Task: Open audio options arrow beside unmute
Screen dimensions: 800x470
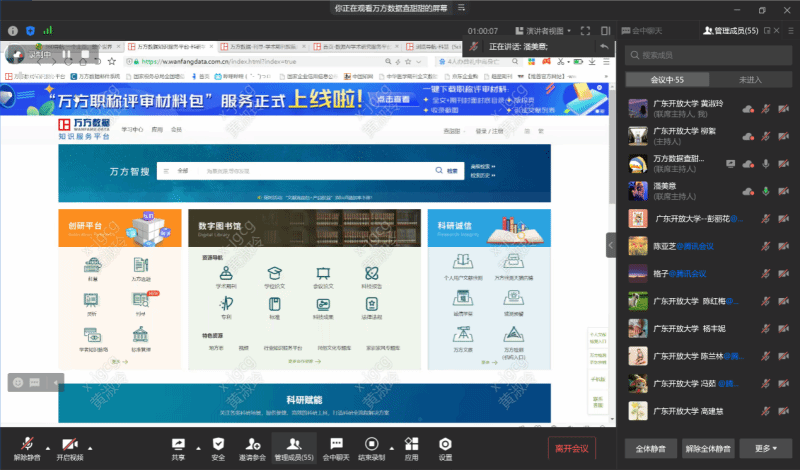Action: 48,448
